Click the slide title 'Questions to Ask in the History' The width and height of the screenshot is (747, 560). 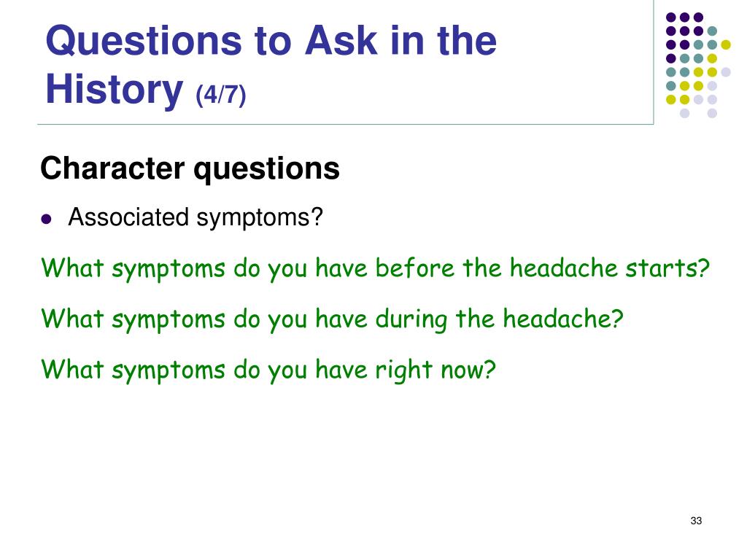[x=271, y=65]
